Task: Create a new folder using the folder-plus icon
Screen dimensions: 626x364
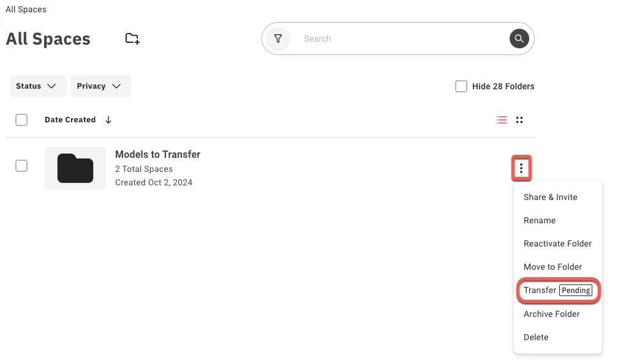Action: (132, 38)
